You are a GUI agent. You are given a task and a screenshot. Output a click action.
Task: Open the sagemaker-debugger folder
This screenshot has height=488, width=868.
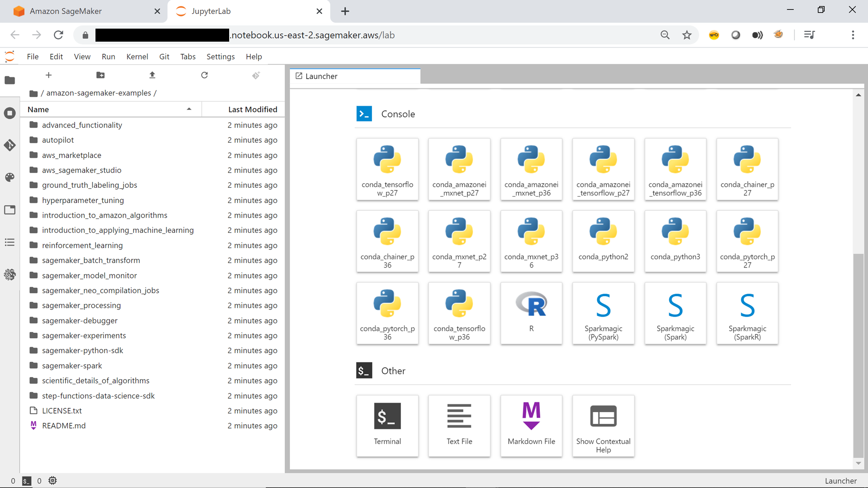[79, 321]
